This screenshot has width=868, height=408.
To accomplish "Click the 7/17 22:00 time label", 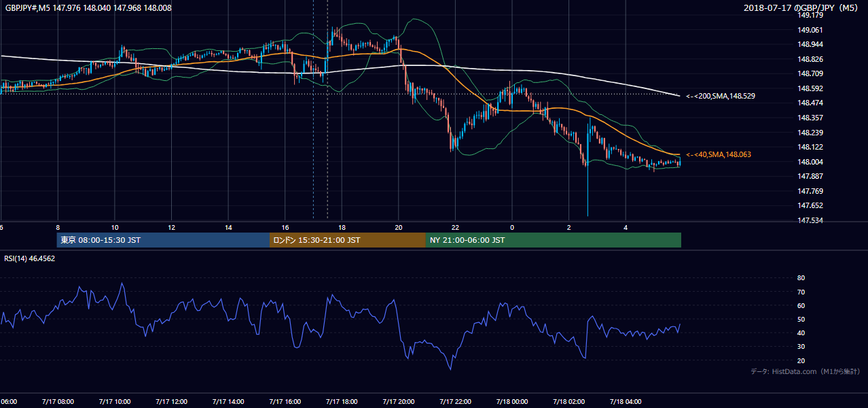I will 455,402.
